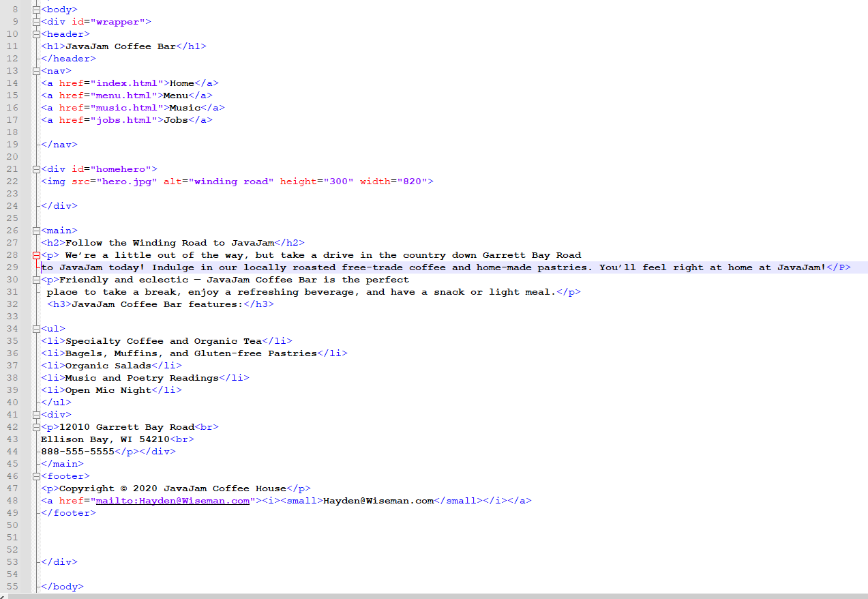868x599 pixels.
Task: Collapse the <main> section fold marker
Action: click(x=35, y=230)
